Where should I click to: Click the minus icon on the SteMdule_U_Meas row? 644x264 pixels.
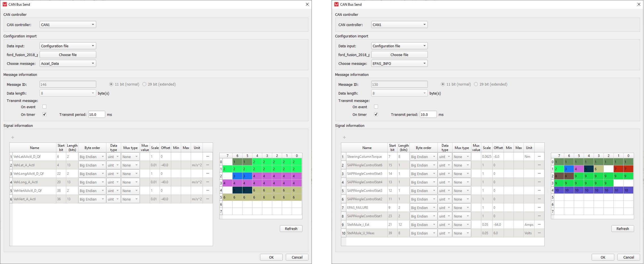[539, 233]
